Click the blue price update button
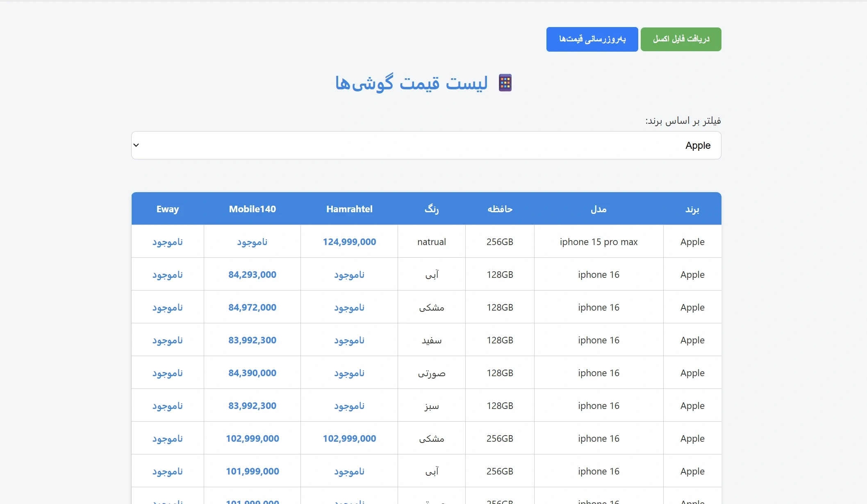The width and height of the screenshot is (867, 504). coord(592,39)
